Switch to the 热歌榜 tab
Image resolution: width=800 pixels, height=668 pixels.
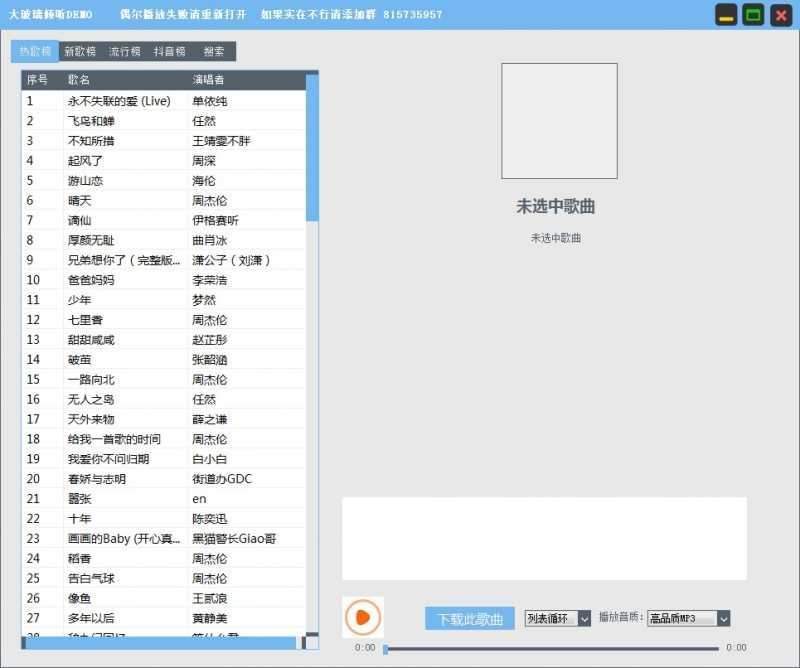point(33,50)
